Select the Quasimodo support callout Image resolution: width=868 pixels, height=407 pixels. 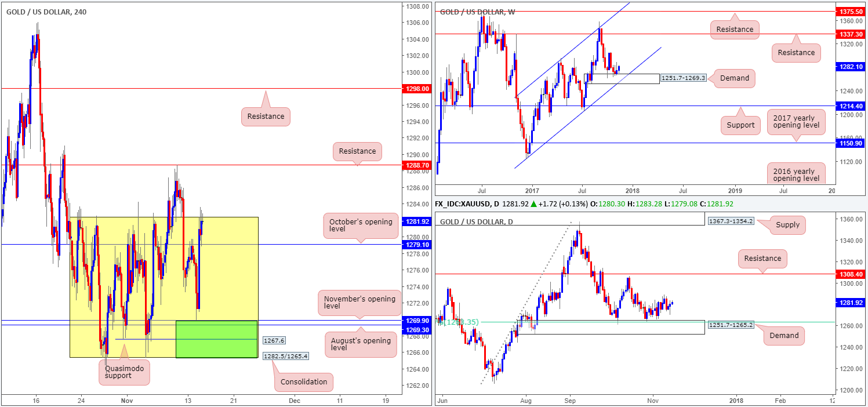(125, 371)
